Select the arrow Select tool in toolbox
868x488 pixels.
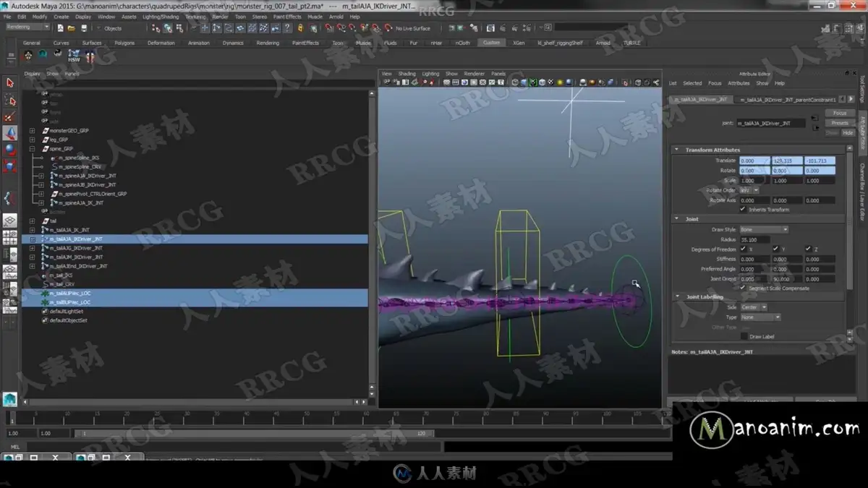coord(10,83)
